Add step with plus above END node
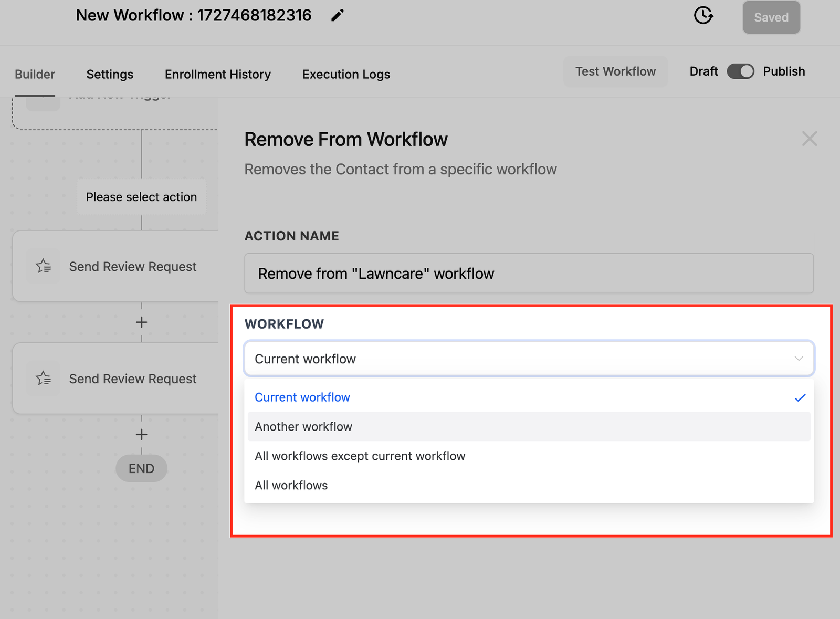This screenshot has width=840, height=619. point(141,435)
